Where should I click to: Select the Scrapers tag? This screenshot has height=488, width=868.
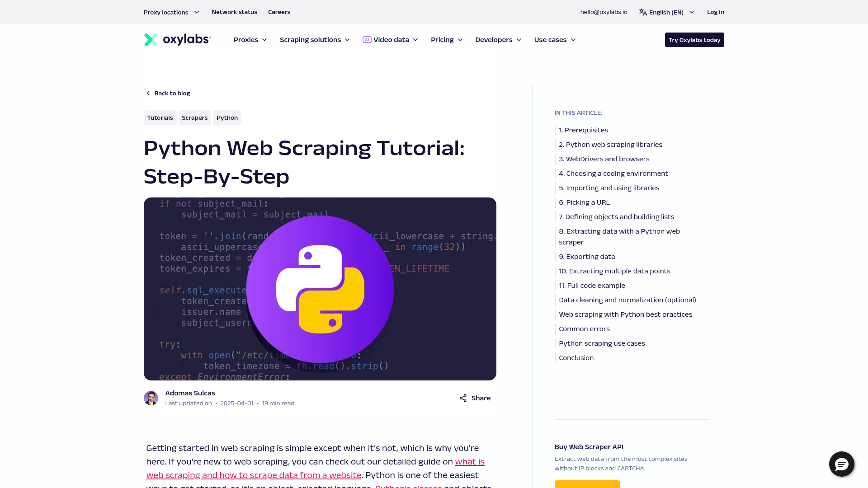pyautogui.click(x=194, y=117)
